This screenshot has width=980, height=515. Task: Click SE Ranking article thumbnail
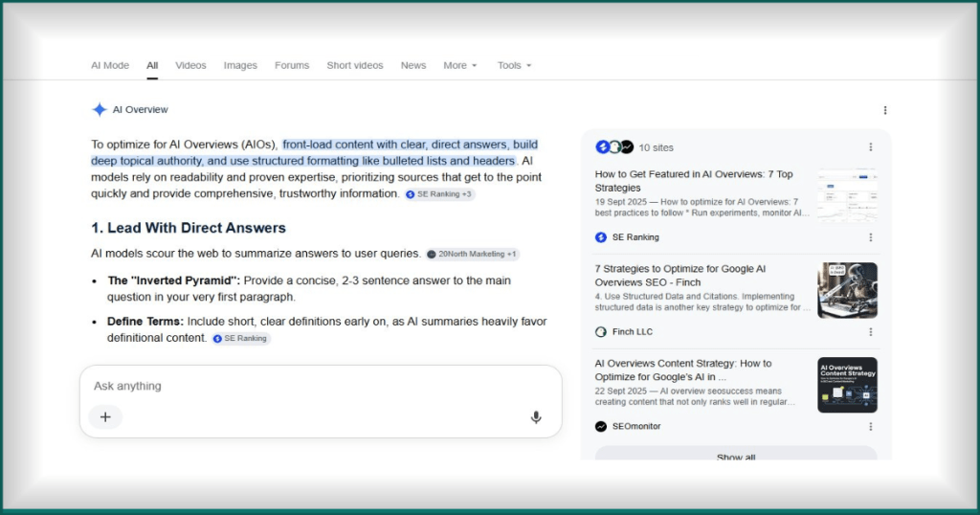point(848,195)
